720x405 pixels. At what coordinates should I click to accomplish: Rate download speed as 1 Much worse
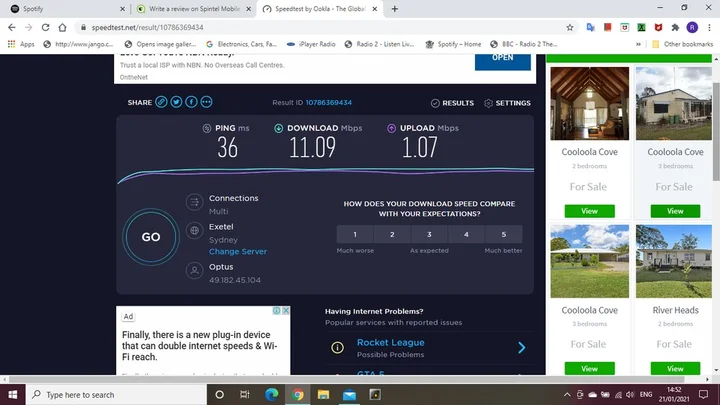point(355,234)
